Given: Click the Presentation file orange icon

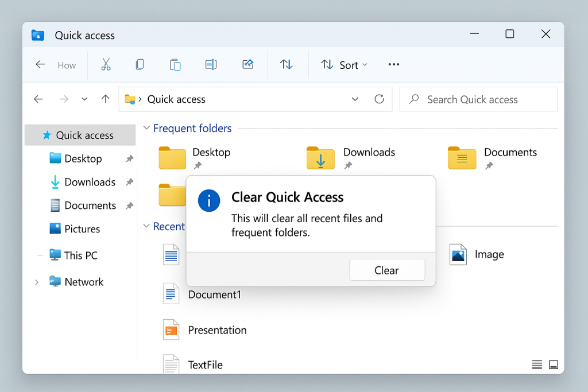Looking at the screenshot, I should pyautogui.click(x=171, y=330).
